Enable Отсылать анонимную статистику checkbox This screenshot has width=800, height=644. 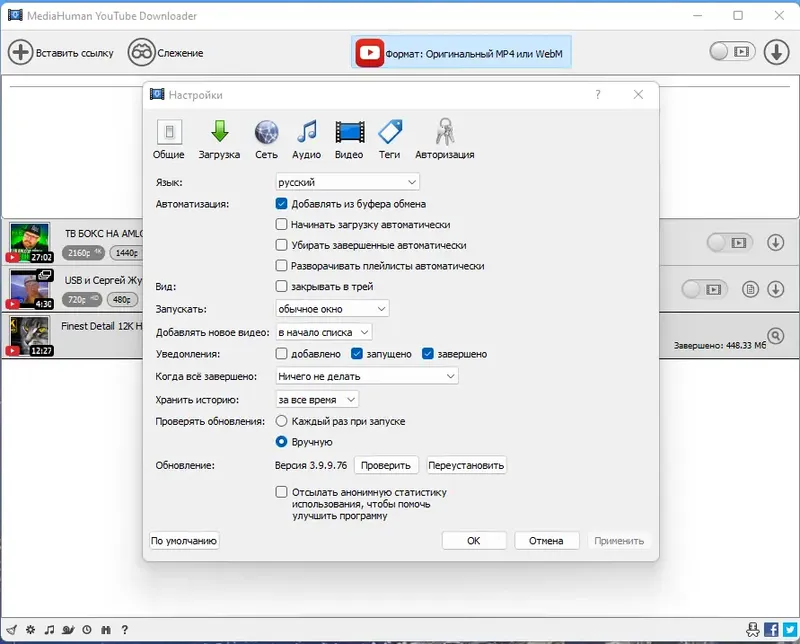pyautogui.click(x=281, y=492)
